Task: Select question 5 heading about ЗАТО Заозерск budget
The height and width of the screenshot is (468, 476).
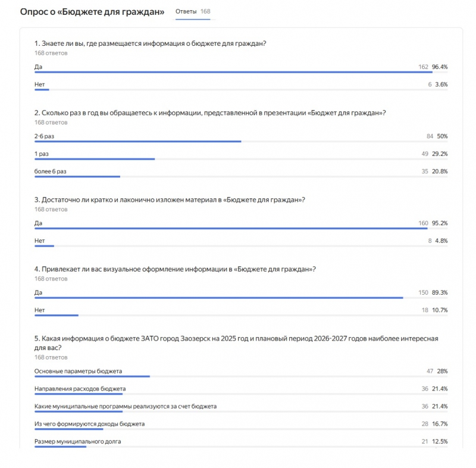Action: (236, 338)
